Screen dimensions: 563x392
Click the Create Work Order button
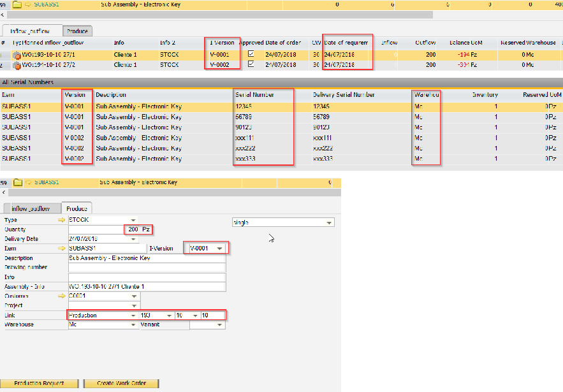coord(121,383)
